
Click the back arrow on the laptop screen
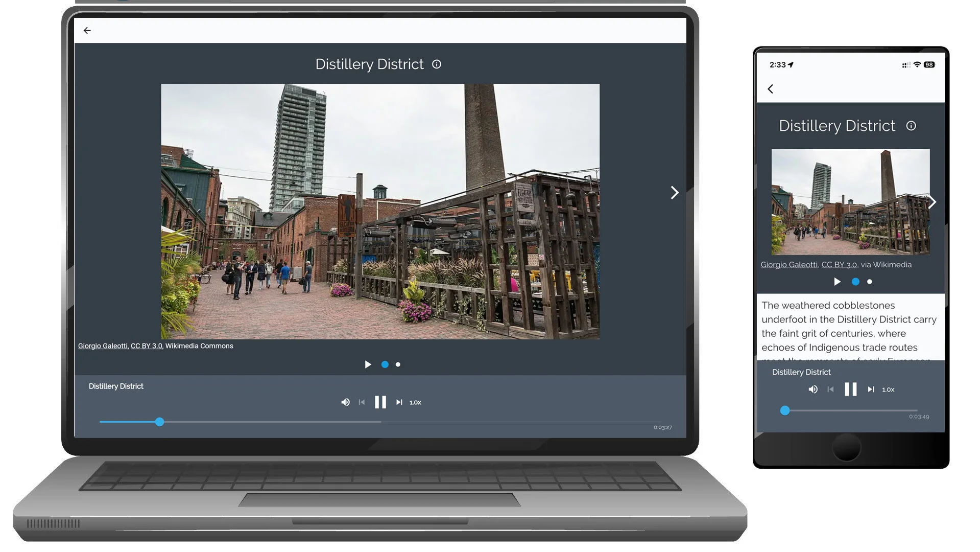(87, 31)
